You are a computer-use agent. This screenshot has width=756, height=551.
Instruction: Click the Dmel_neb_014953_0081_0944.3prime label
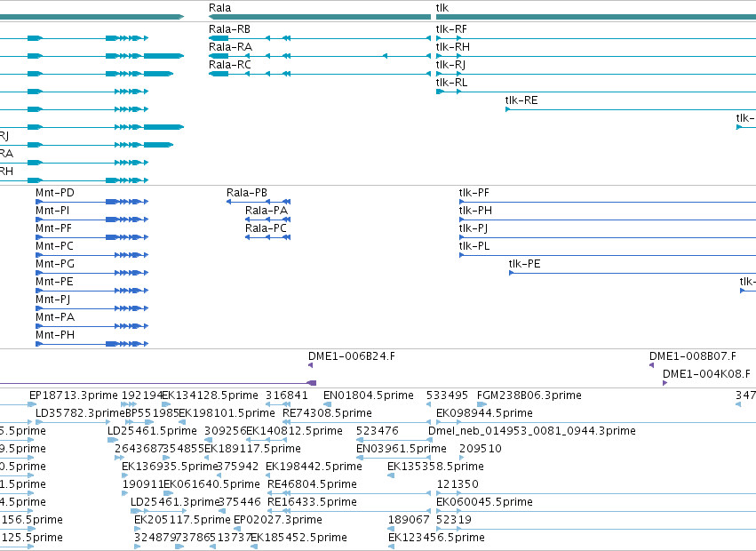point(532,431)
